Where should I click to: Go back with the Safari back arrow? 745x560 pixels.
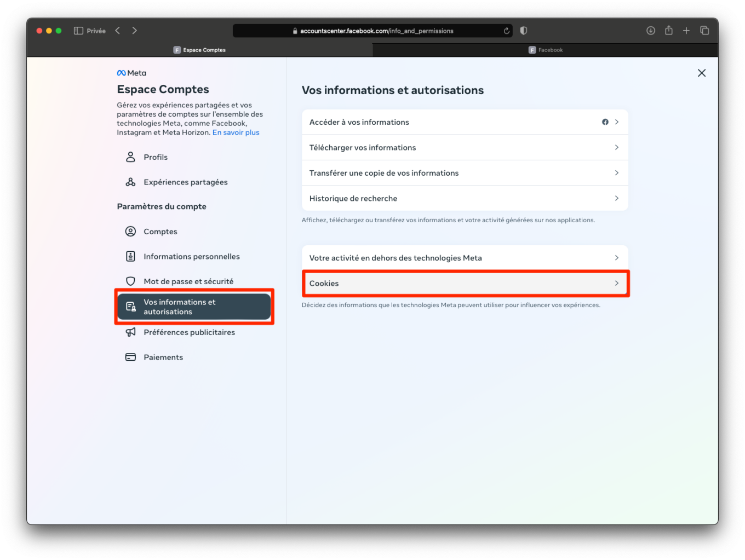point(118,31)
